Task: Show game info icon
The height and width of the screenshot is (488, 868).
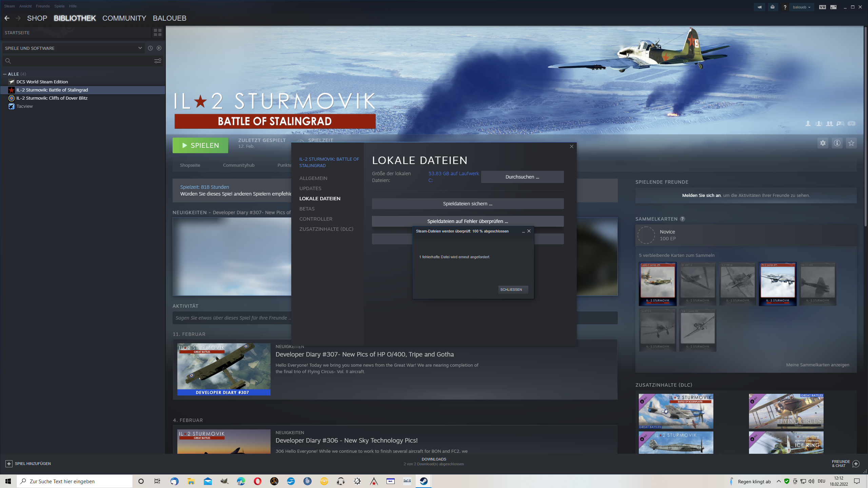Action: [x=837, y=143]
